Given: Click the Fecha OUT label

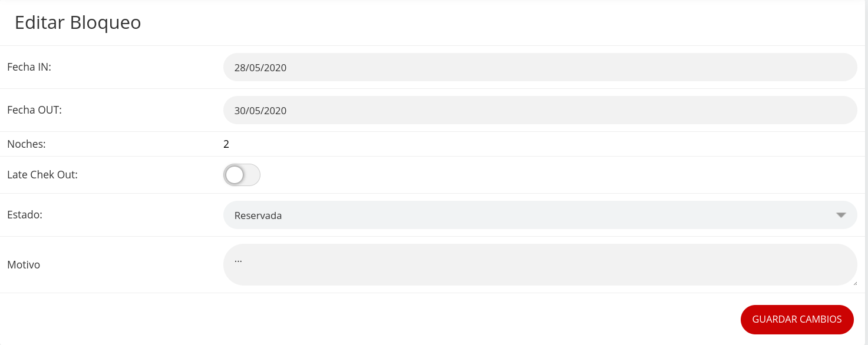Looking at the screenshot, I should (34, 110).
